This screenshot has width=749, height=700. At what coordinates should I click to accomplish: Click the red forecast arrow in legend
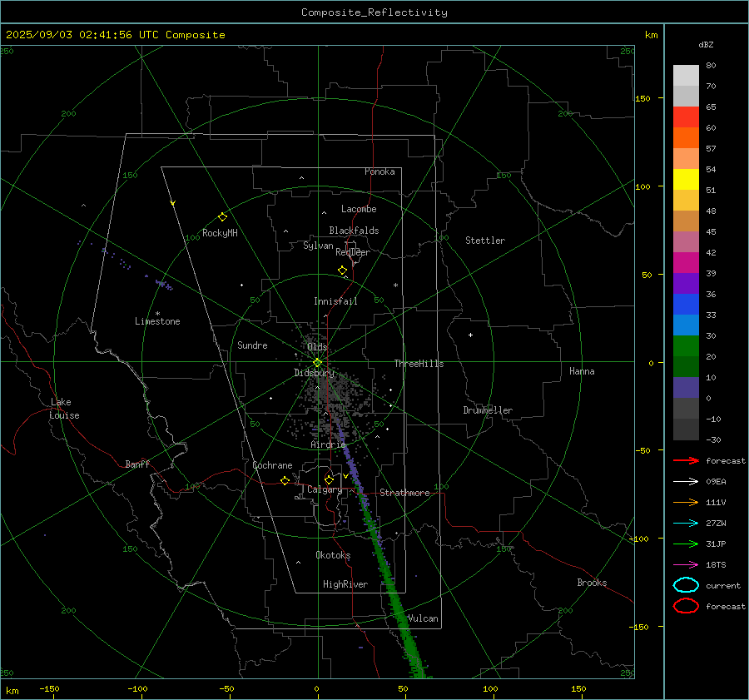click(x=686, y=460)
